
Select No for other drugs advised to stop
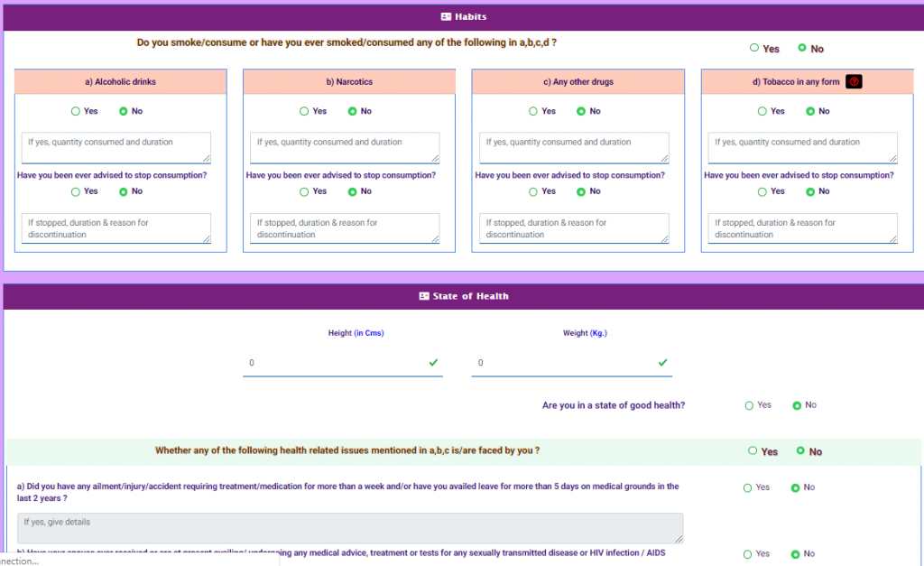pyautogui.click(x=581, y=191)
